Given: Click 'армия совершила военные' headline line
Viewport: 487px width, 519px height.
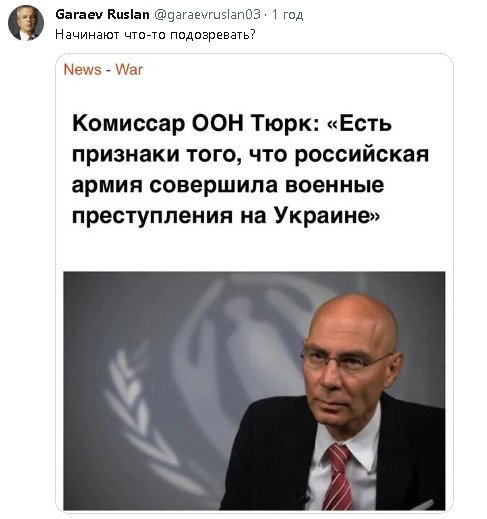Looking at the screenshot, I should tap(228, 185).
